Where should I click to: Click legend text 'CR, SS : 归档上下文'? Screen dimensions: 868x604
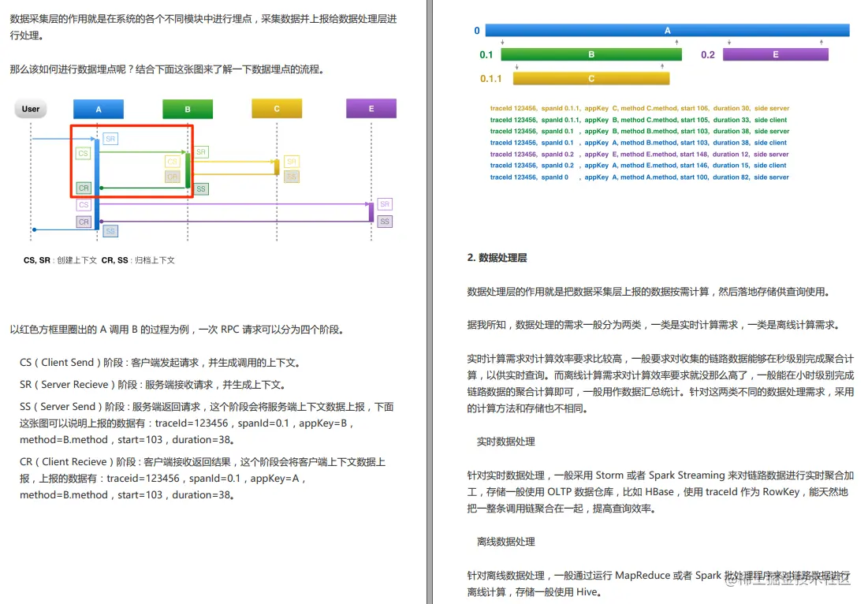[138, 260]
